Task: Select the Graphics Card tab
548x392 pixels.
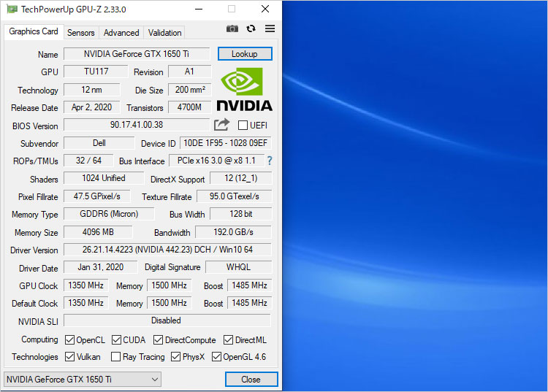Action: click(34, 31)
